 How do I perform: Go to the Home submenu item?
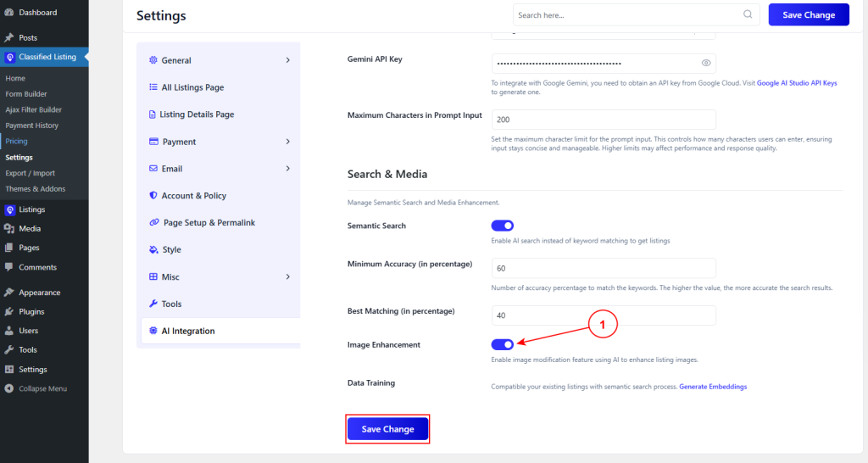tap(15, 78)
